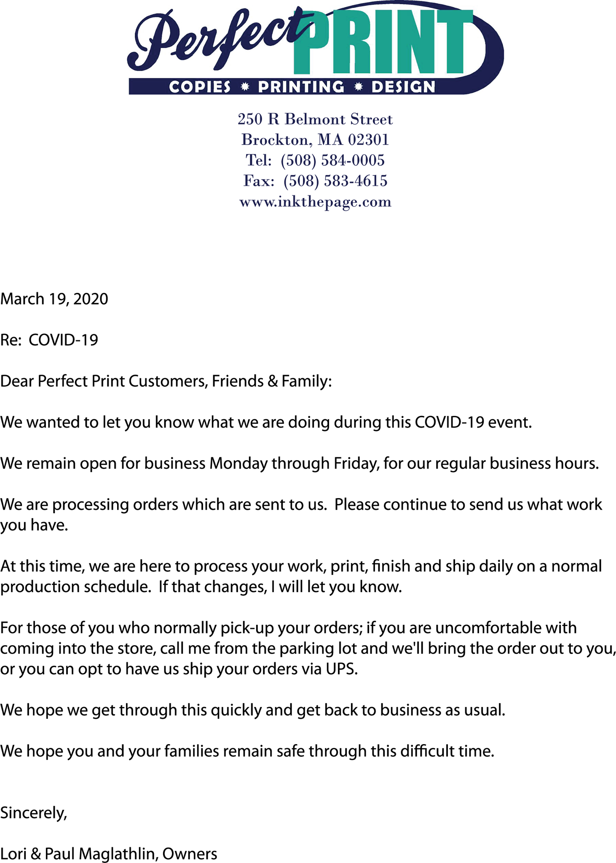The height and width of the screenshot is (863, 616).
Task: Click the Re: COVID-19 subject line
Action: tap(49, 340)
